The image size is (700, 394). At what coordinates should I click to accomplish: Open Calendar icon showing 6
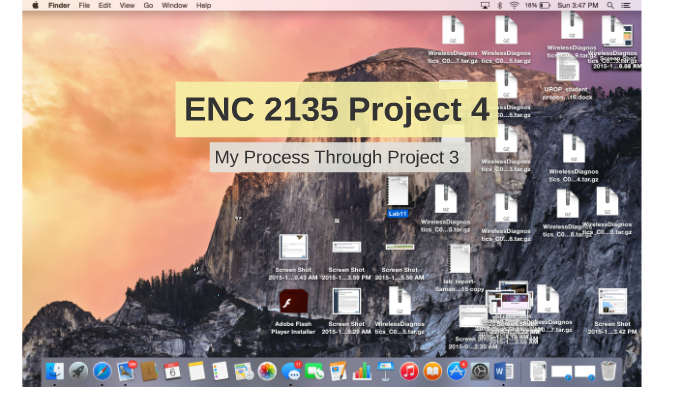172,371
